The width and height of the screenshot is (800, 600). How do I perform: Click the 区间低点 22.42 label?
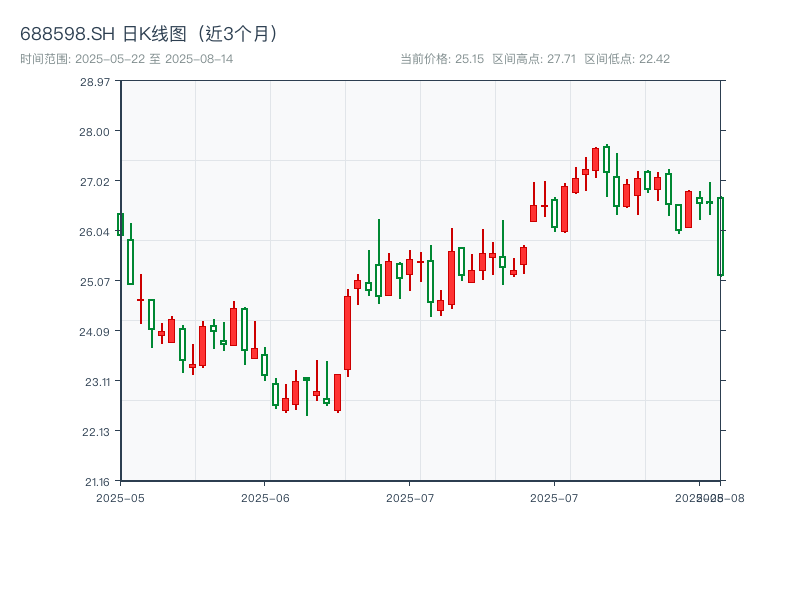[627, 59]
